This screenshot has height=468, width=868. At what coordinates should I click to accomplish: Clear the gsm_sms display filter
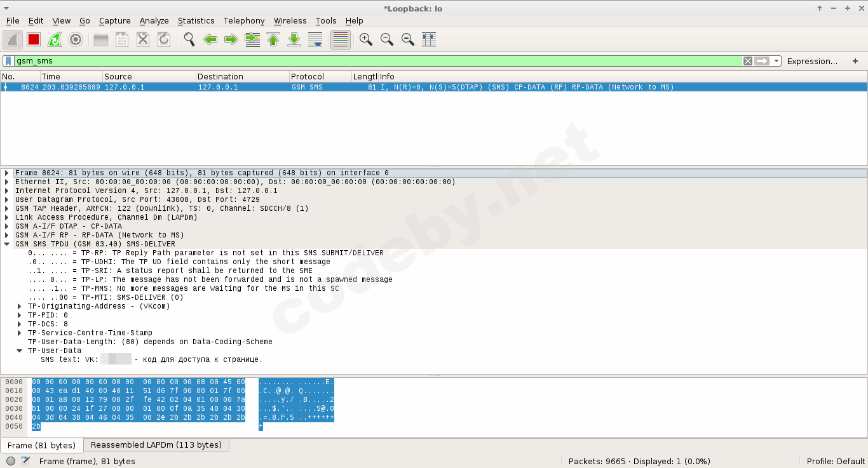click(x=748, y=61)
